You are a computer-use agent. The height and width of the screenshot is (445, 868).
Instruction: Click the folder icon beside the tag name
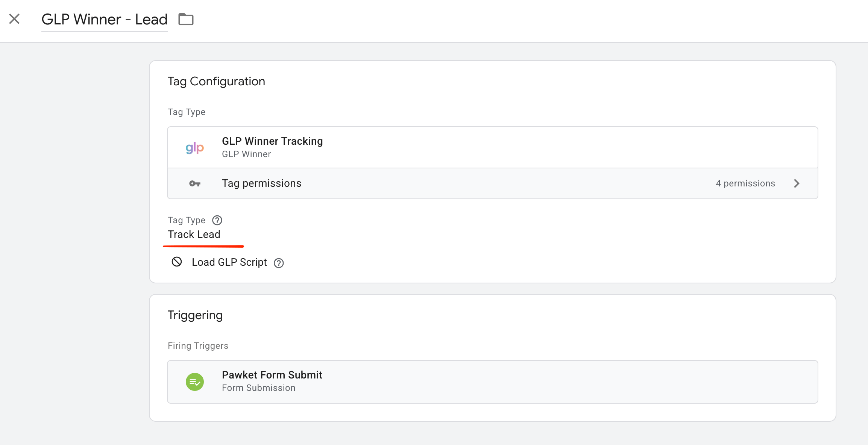(x=186, y=19)
